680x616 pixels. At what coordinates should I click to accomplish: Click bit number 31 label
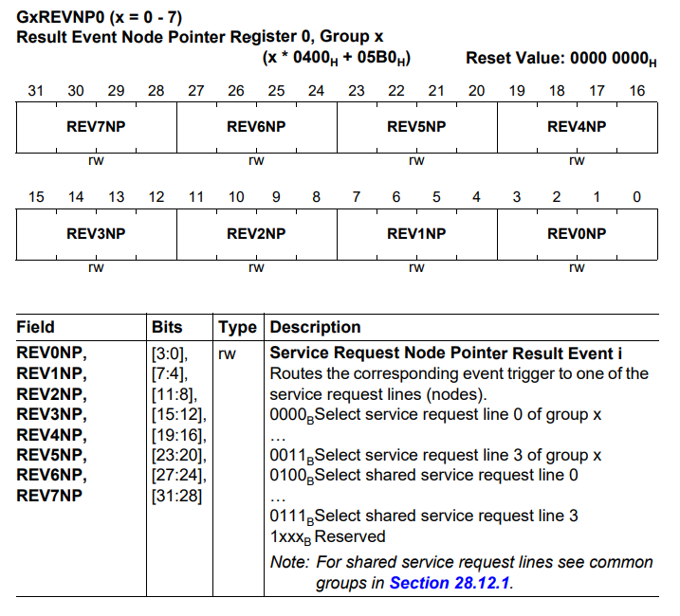35,91
